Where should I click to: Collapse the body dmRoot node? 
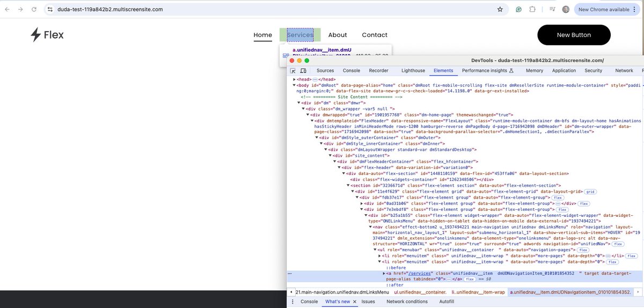point(294,85)
